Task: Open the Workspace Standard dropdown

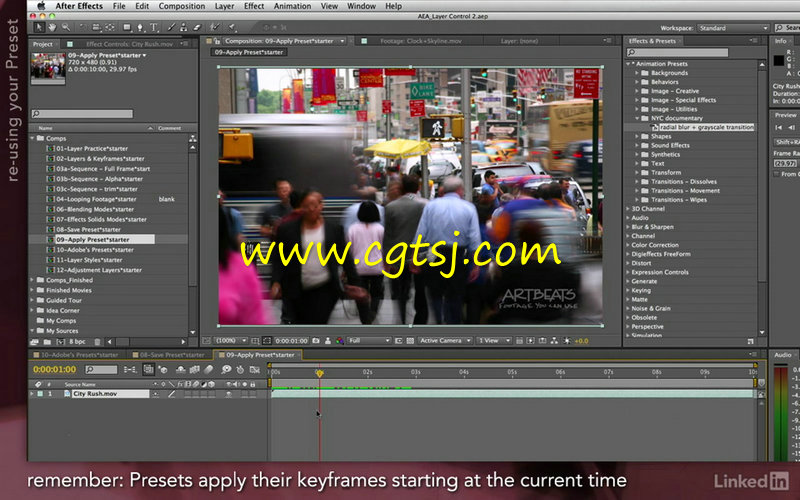Action: pos(732,28)
